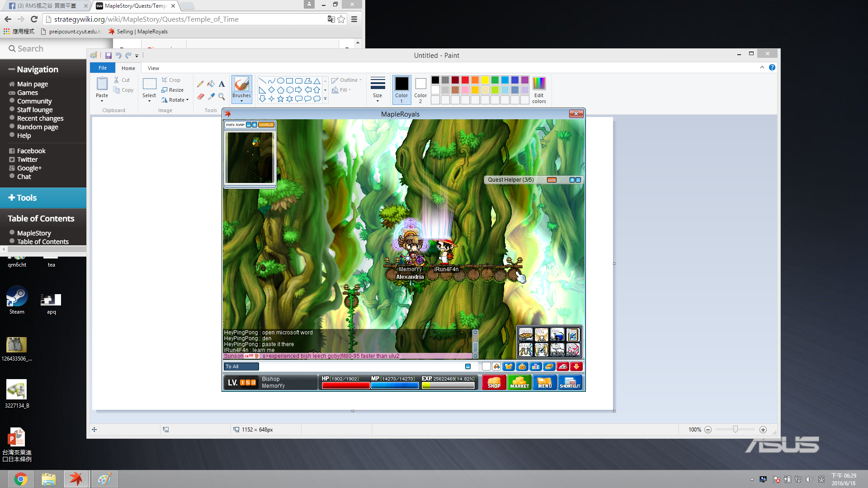Click the MapleRoyals SHOP button

[494, 382]
